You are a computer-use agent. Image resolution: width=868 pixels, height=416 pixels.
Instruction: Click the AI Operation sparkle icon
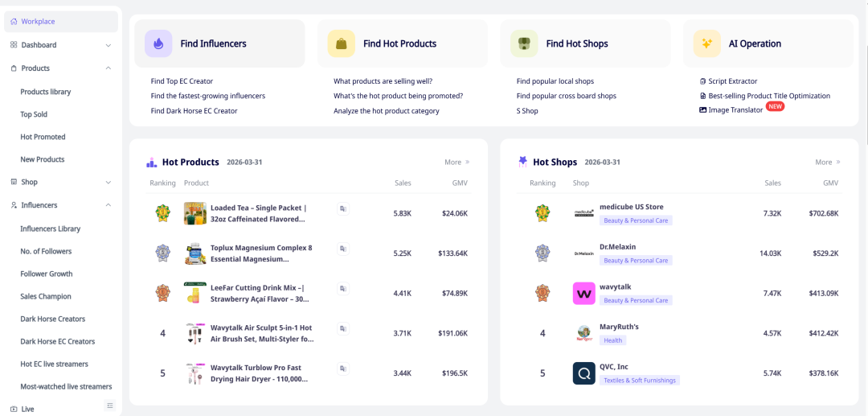(x=706, y=43)
